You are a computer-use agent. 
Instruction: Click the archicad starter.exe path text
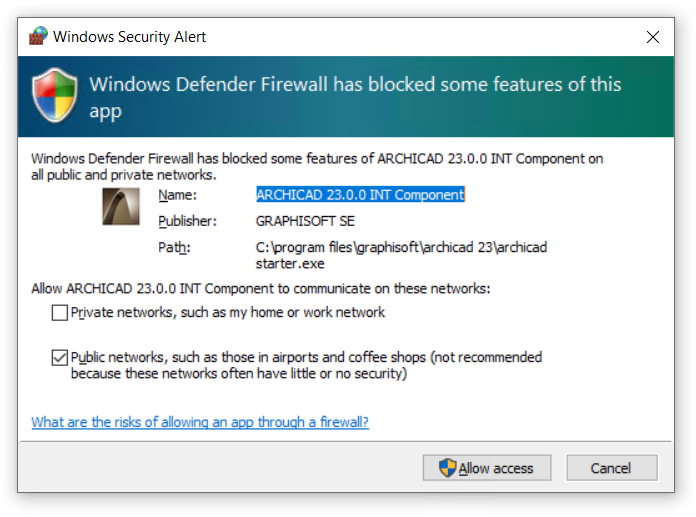402,255
